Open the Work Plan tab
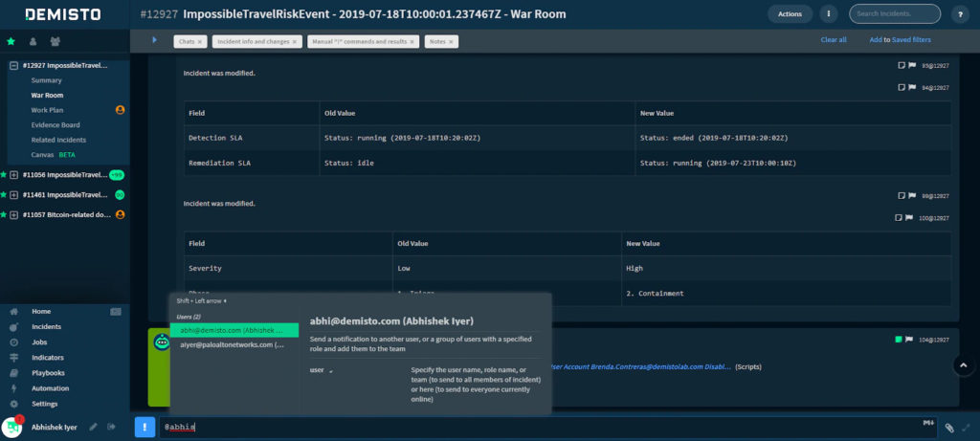The height and width of the screenshot is (441, 980). pyautogui.click(x=48, y=110)
